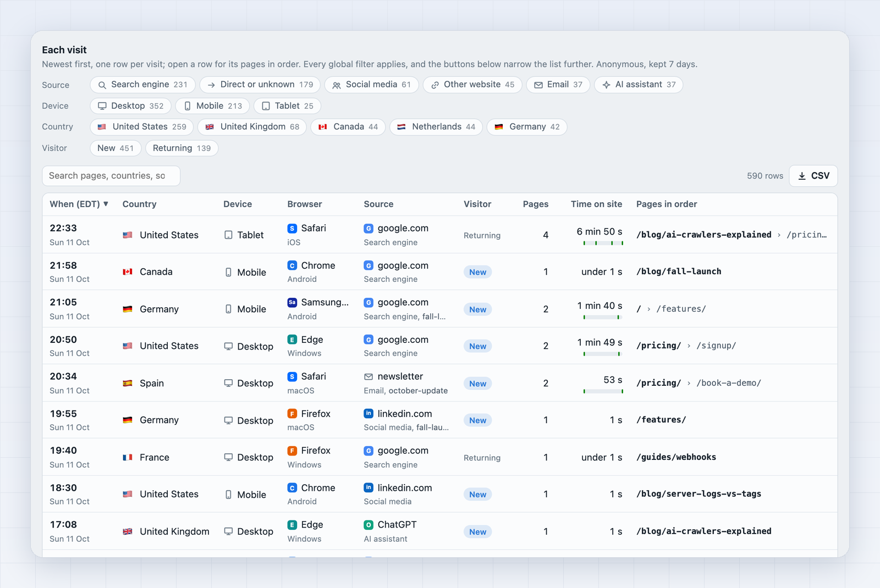
Task: Filter visits by the Canada country chip
Action: coord(348,127)
